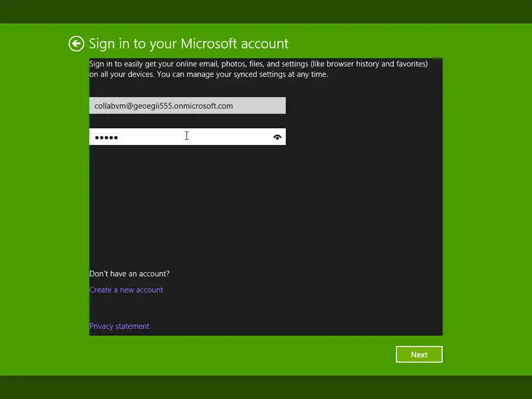Open the Privacy statement link
The width and height of the screenshot is (532, 399).
(119, 326)
